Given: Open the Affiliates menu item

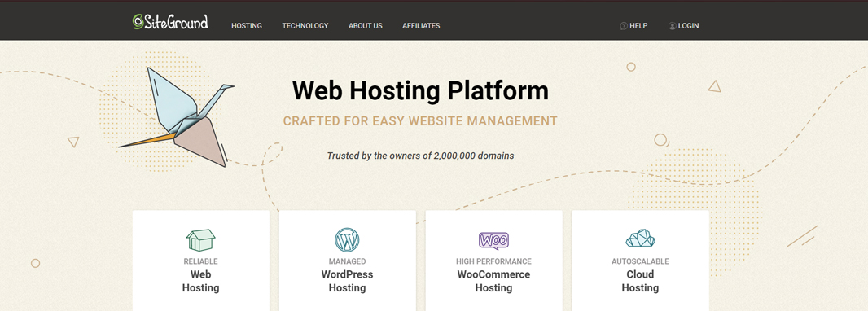Looking at the screenshot, I should pos(421,25).
